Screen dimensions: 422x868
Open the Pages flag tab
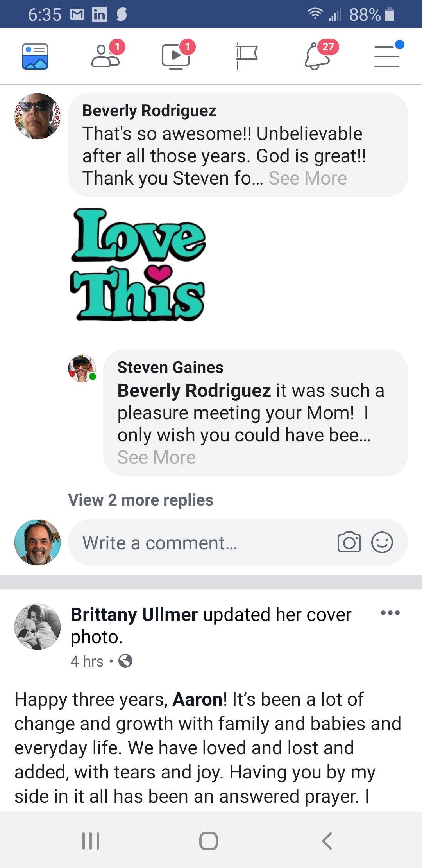[x=246, y=56]
